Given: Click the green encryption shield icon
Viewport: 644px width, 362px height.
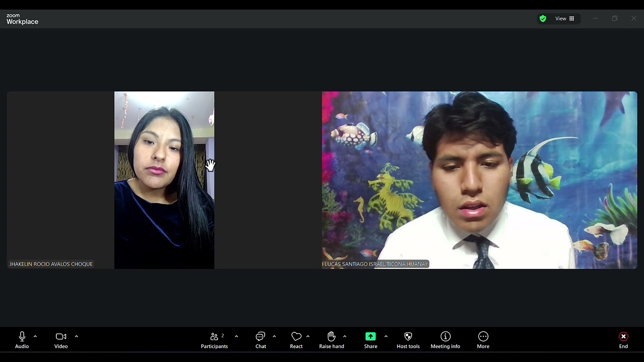Looking at the screenshot, I should pos(543,19).
